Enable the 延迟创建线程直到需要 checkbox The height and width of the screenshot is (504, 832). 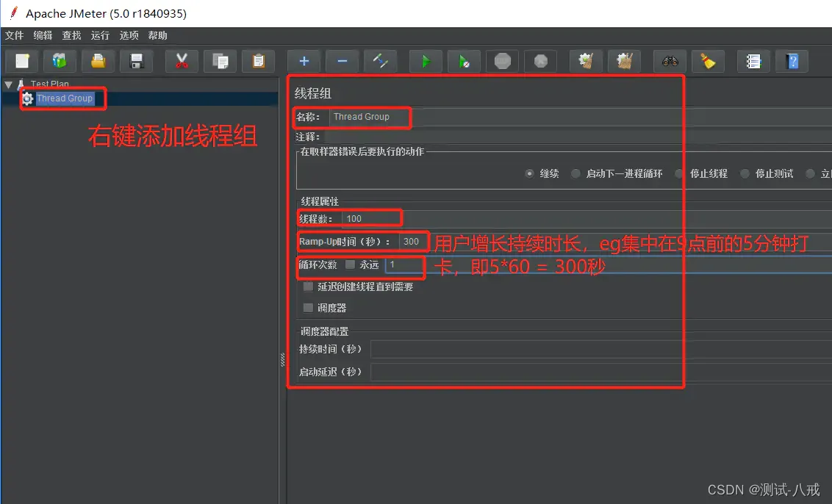pos(308,287)
